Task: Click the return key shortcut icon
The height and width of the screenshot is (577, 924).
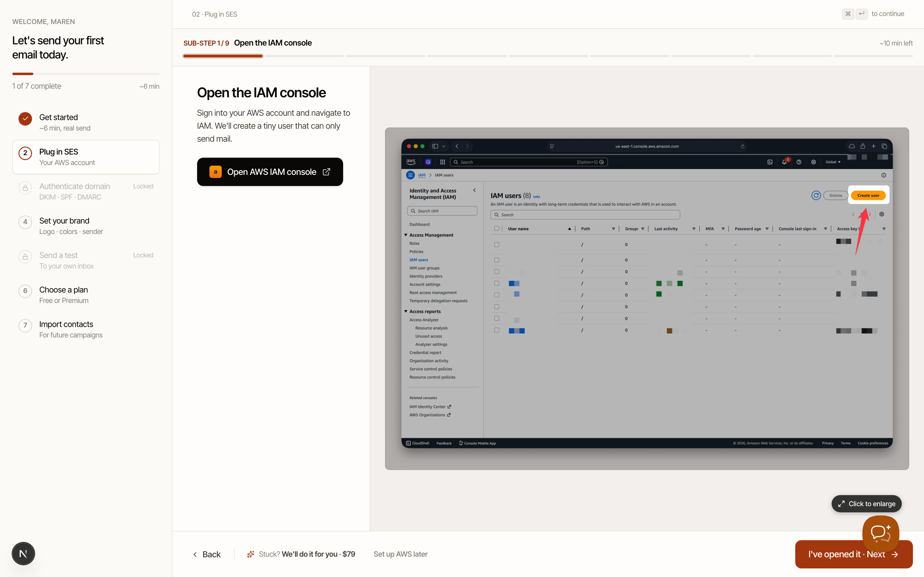Action: point(861,14)
